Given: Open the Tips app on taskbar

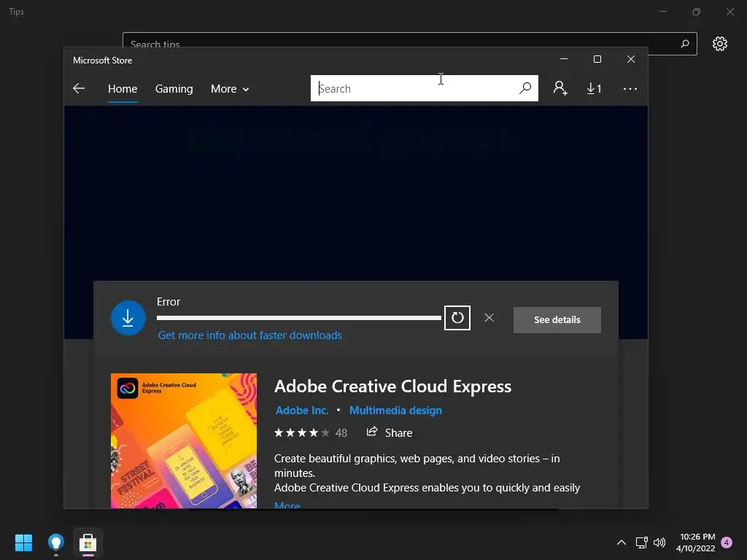Looking at the screenshot, I should 55,542.
